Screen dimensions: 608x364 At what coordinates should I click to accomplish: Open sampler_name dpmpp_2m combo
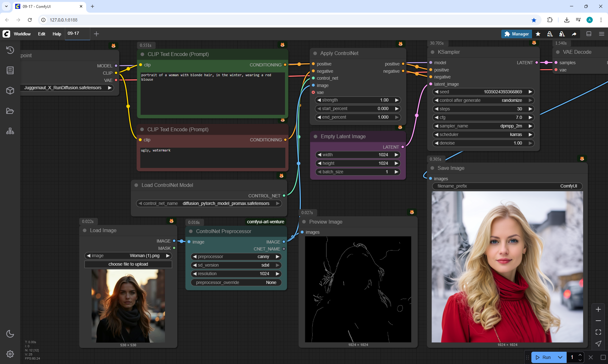[x=483, y=126]
